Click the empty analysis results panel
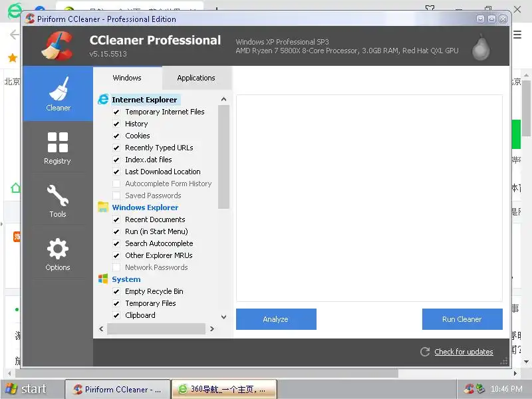The image size is (532, 399). point(369,198)
